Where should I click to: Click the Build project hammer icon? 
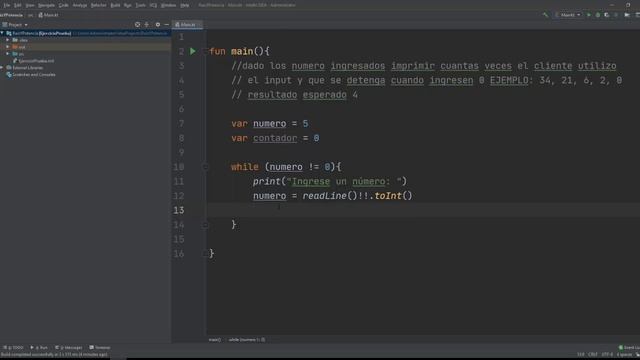545,15
